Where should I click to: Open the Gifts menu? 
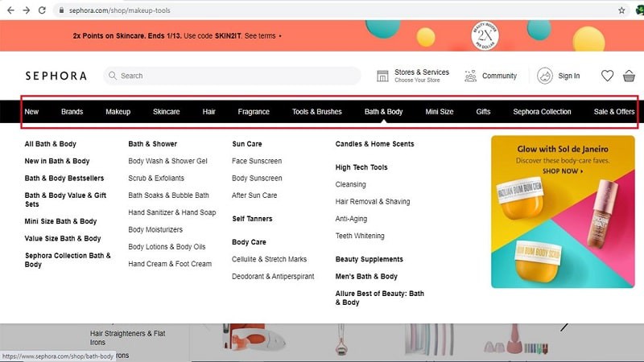tap(483, 112)
